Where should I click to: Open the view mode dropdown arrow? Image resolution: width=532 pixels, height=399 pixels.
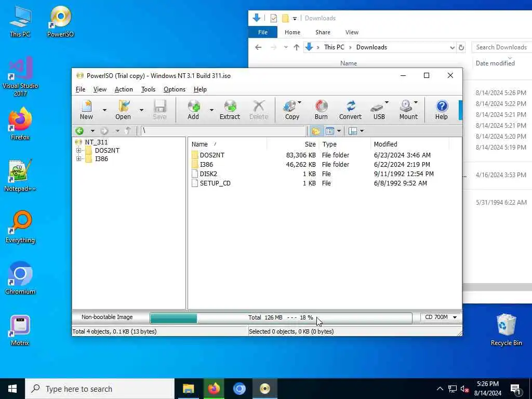pyautogui.click(x=339, y=130)
